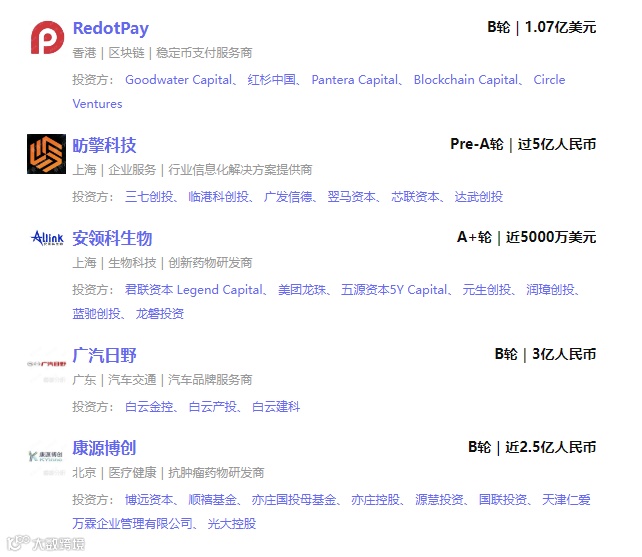Screen dimensions: 642x557
Task: Open investor Goodwater Capital
Action: tap(179, 80)
